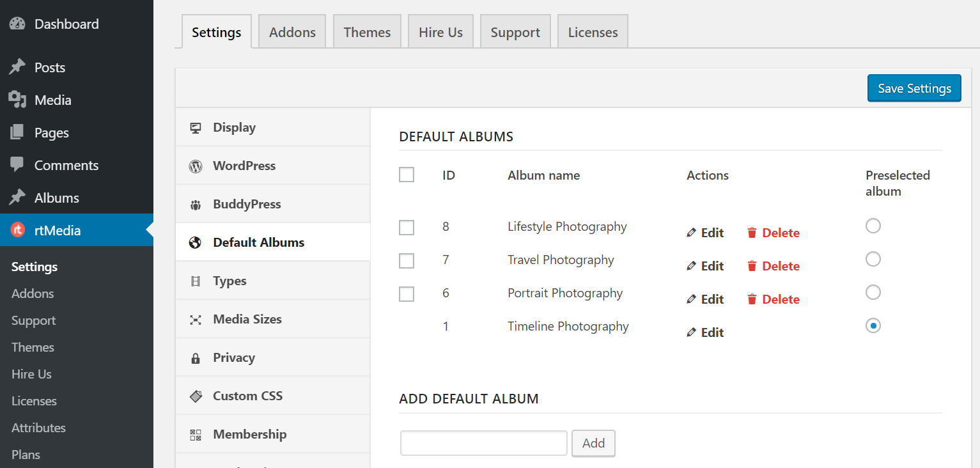Click the Delete trash icon for Travel Photography

(751, 265)
